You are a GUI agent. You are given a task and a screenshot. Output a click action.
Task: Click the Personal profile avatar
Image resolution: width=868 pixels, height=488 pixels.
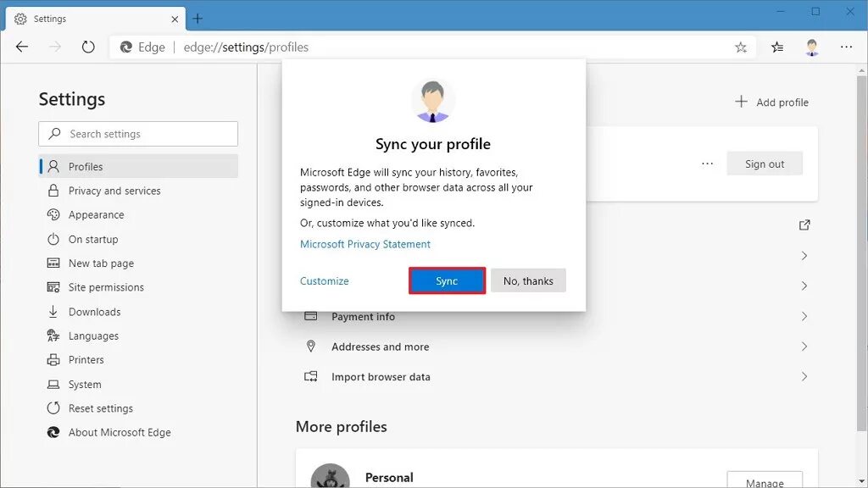pos(330,476)
